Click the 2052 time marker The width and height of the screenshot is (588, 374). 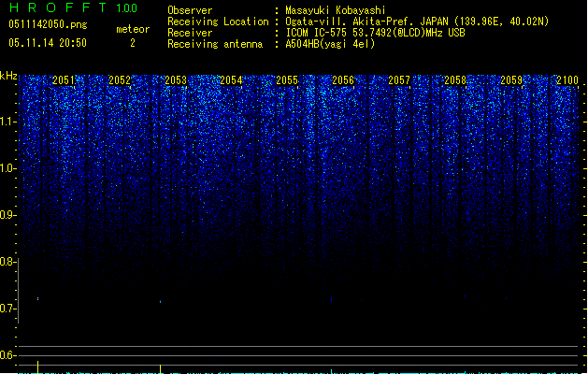click(120, 80)
